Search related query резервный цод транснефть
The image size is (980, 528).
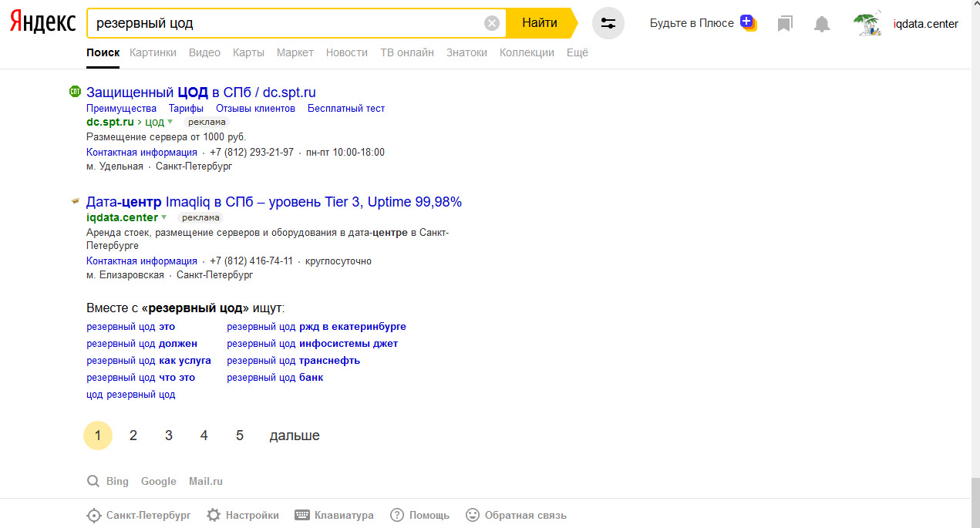pos(293,361)
